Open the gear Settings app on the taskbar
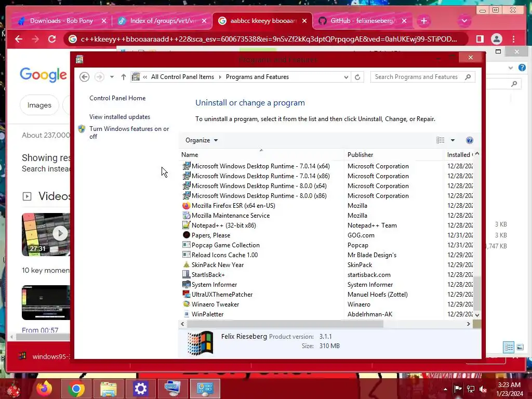This screenshot has width=532, height=399. tap(140, 389)
